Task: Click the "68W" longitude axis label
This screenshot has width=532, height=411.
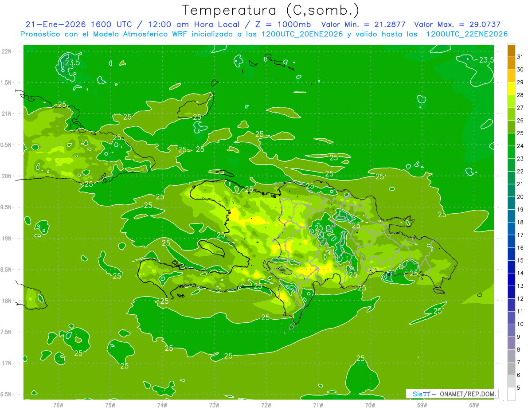Action: click(x=474, y=405)
